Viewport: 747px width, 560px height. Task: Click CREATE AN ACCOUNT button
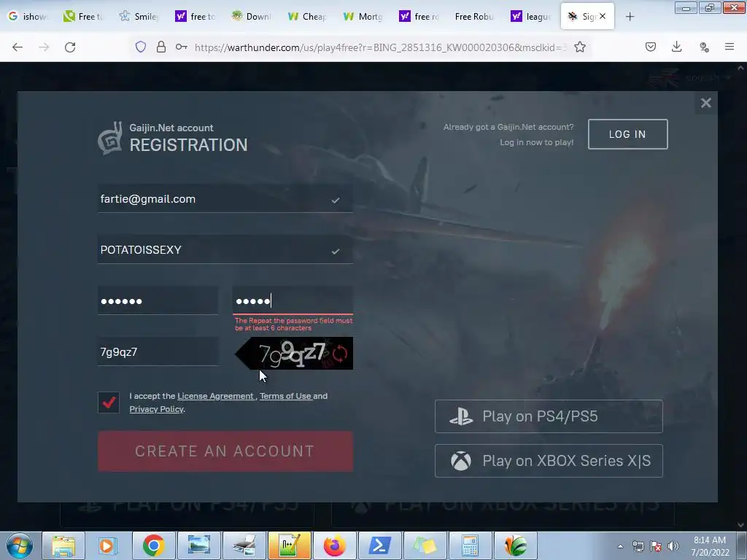(225, 451)
